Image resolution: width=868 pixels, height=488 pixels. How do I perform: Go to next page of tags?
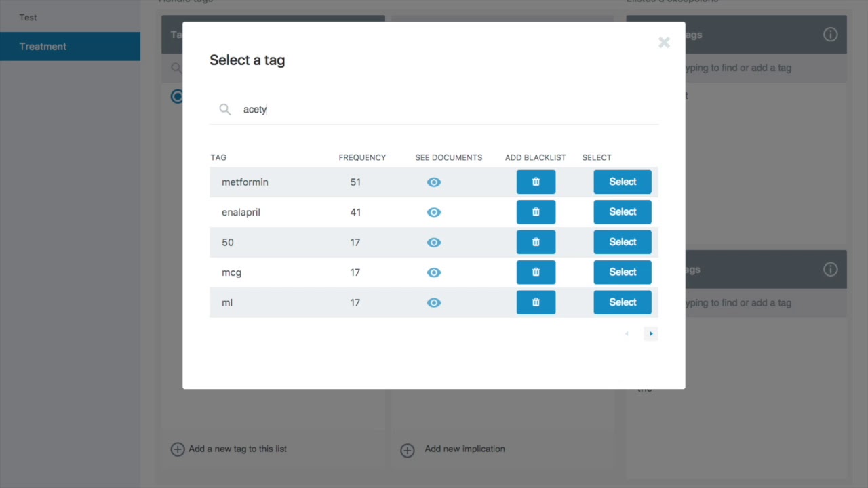(651, 333)
